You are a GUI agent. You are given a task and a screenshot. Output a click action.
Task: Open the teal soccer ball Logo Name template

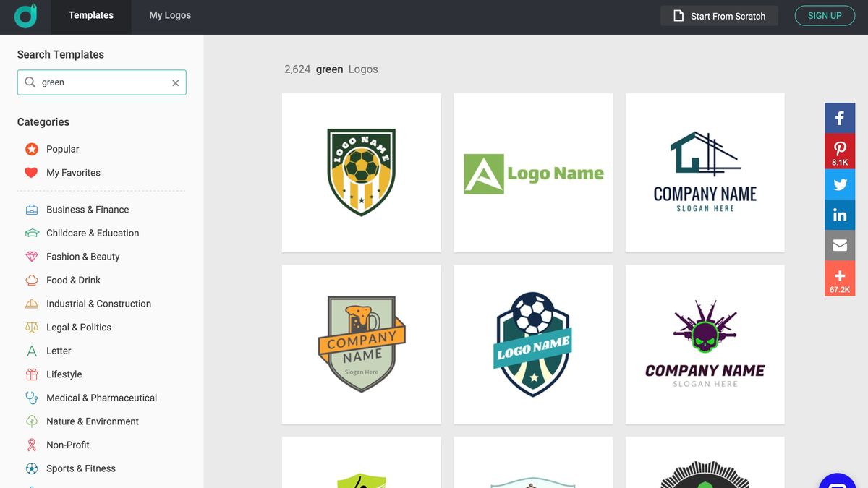coord(533,344)
